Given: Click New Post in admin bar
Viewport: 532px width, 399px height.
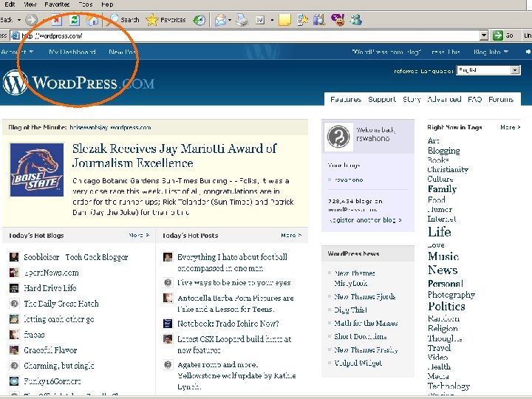Looking at the screenshot, I should pyautogui.click(x=123, y=52).
